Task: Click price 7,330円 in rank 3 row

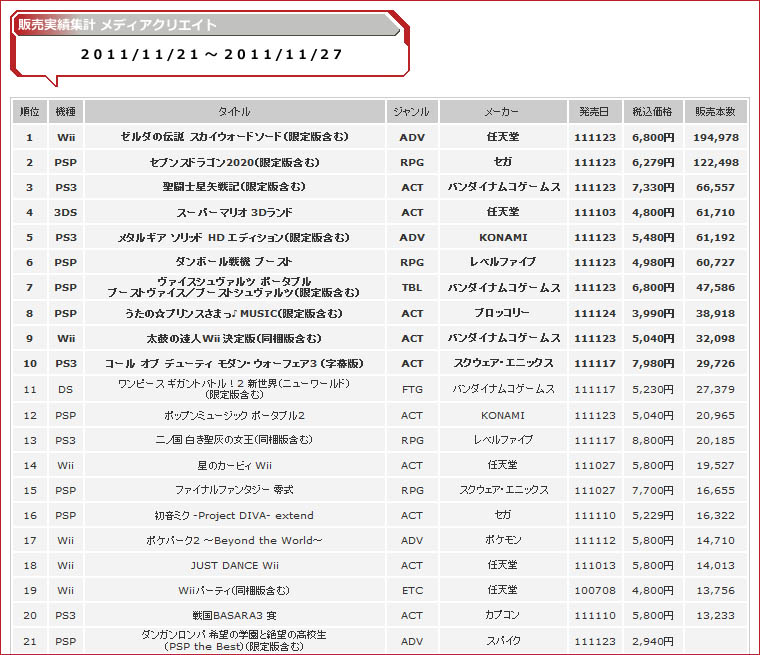Action: tap(653, 188)
